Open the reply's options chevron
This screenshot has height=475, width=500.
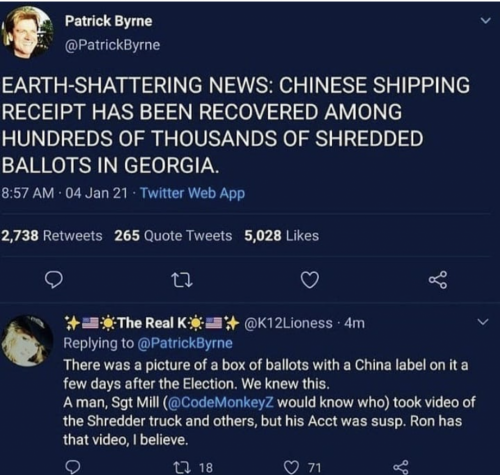click(x=483, y=322)
